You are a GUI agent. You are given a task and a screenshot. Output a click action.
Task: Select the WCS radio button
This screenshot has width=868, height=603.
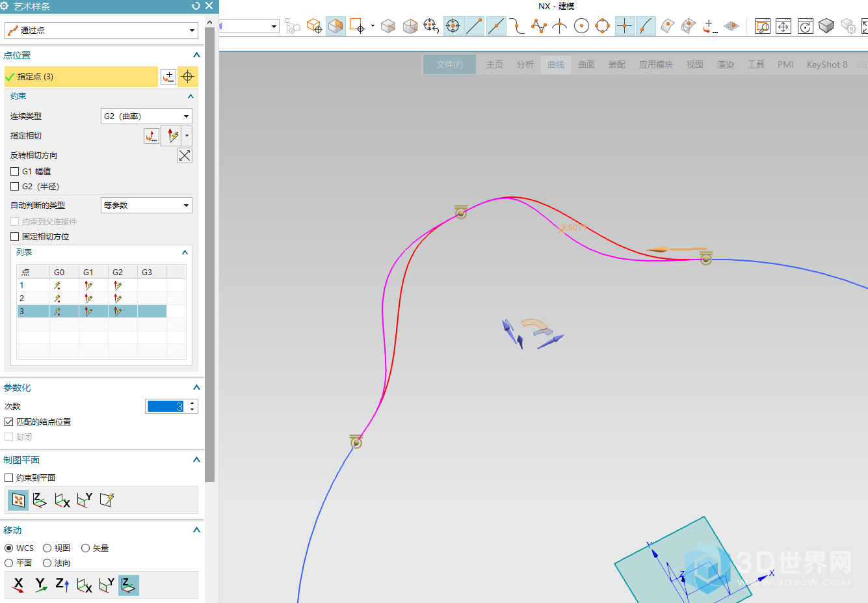[9, 548]
